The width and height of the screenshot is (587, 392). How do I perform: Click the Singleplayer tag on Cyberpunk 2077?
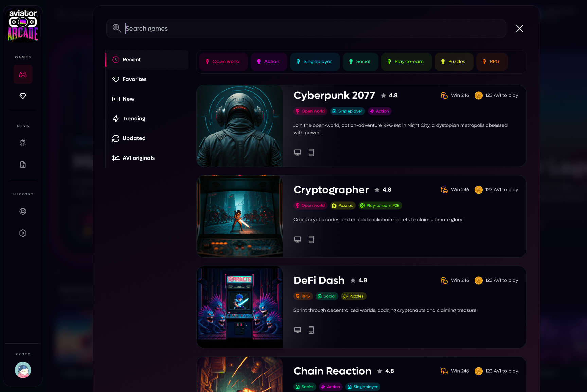coord(348,111)
